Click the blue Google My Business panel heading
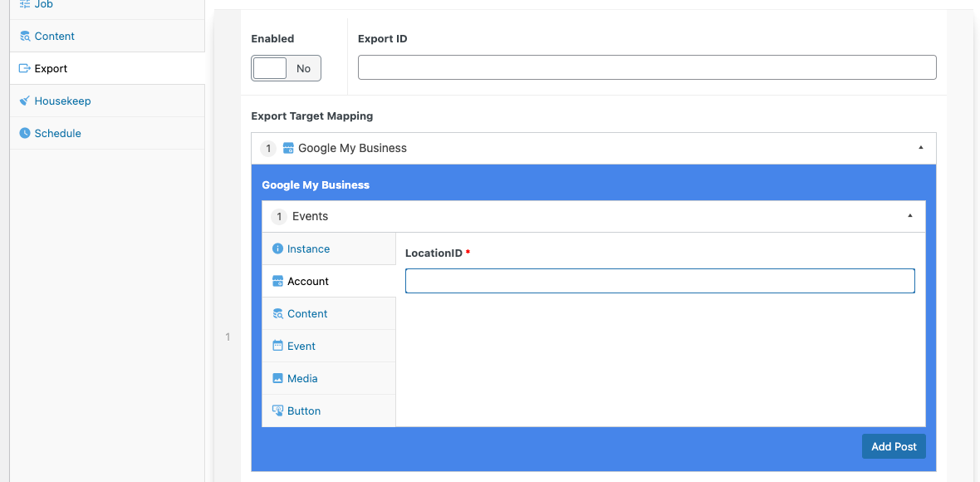The width and height of the screenshot is (980, 482). (x=316, y=185)
